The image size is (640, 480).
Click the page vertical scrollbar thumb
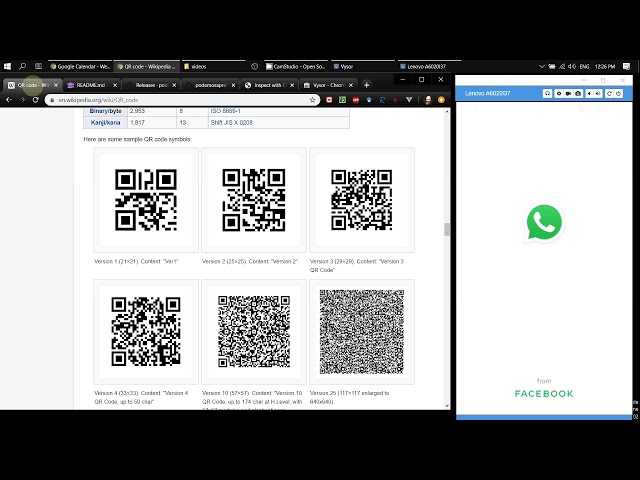447,229
